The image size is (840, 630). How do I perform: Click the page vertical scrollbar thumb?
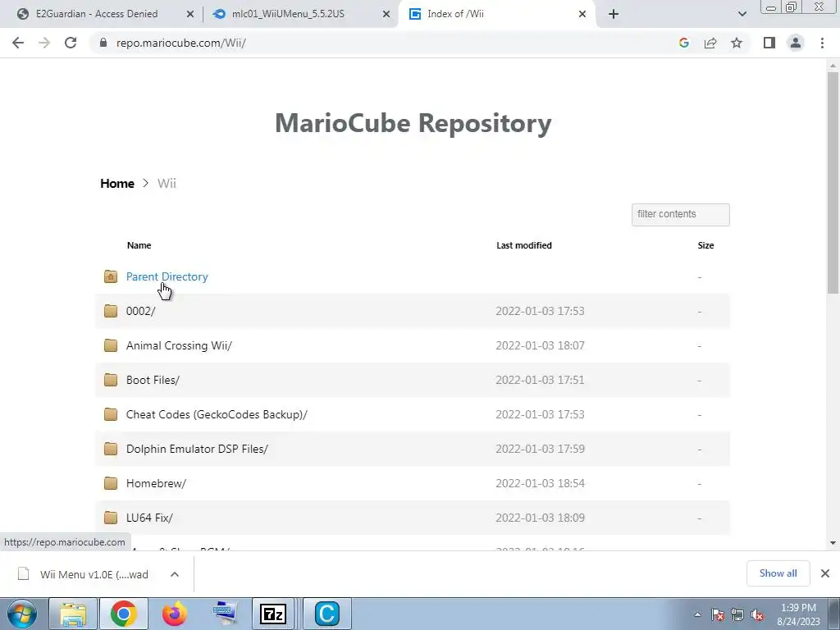833,182
